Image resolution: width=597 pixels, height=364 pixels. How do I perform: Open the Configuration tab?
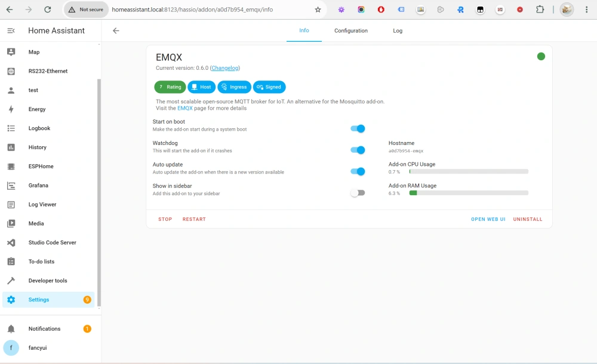pyautogui.click(x=350, y=30)
